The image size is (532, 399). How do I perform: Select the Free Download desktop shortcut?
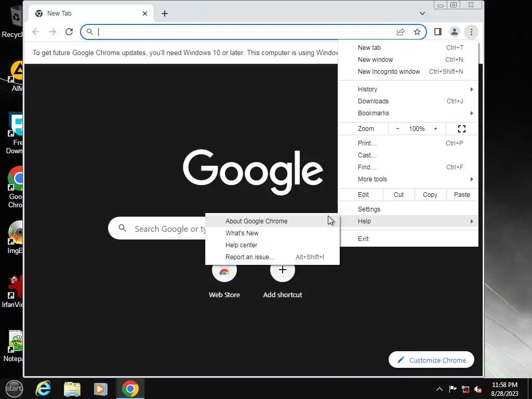[14, 134]
